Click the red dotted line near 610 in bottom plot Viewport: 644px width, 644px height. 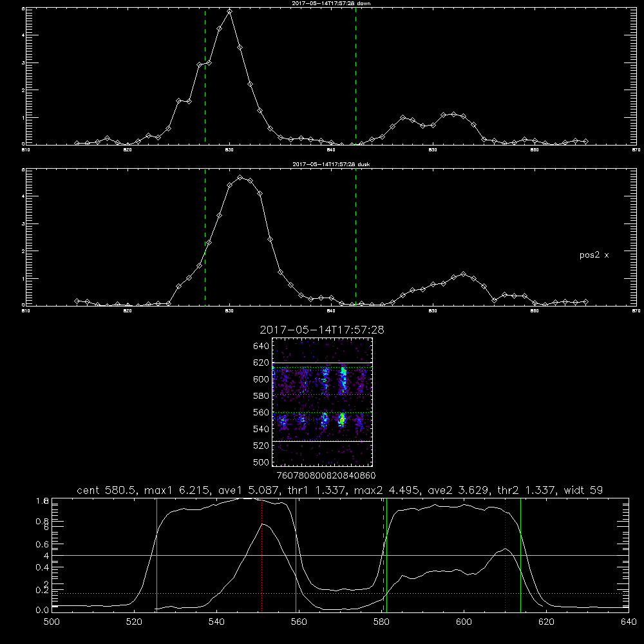pyautogui.click(x=505, y=555)
